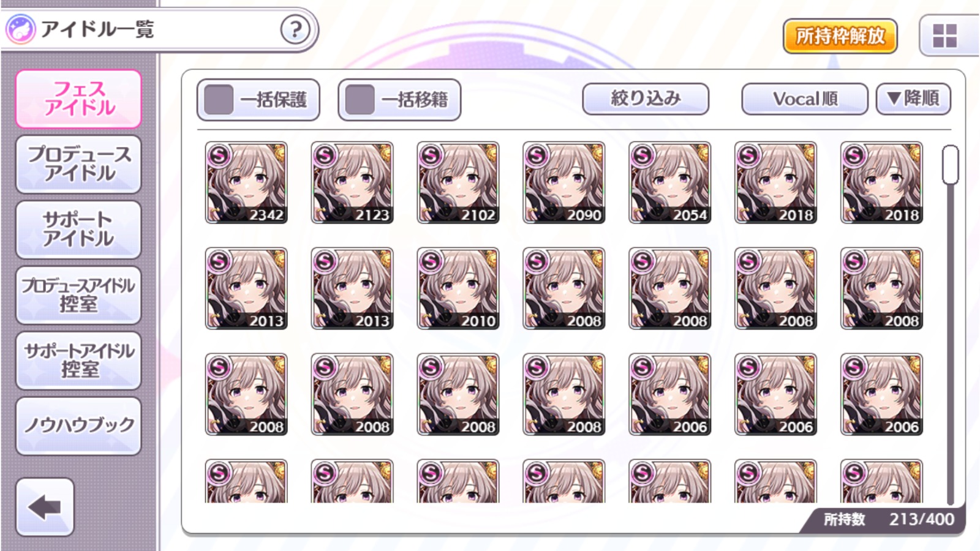Toggle the 一括保護 bulk protect checkbox
This screenshot has width=980, height=551.
[x=219, y=100]
